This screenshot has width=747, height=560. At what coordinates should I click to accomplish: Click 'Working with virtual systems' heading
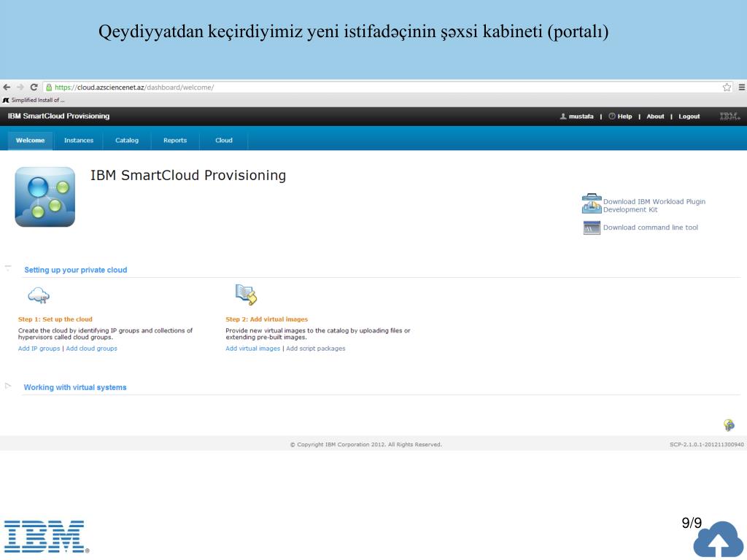[x=75, y=388]
